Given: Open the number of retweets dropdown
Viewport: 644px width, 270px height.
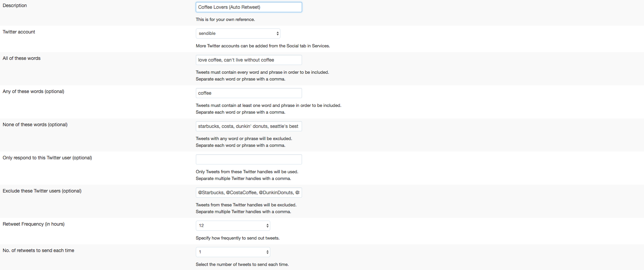Looking at the screenshot, I should pos(233,252).
